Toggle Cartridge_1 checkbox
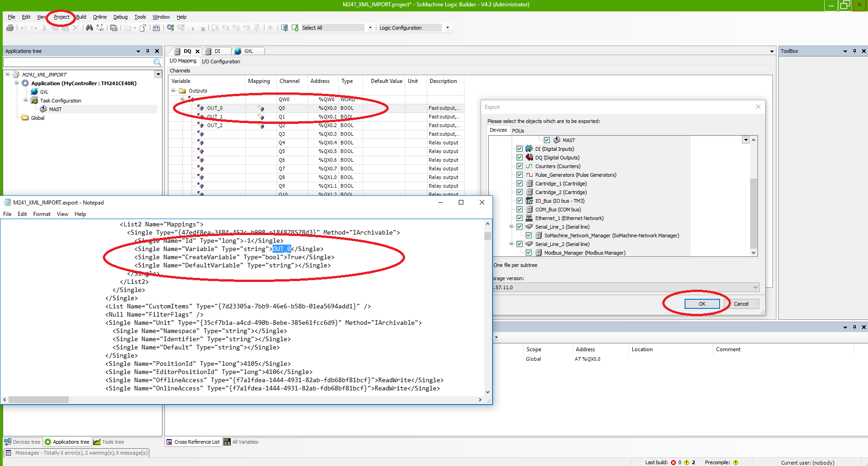 click(519, 184)
